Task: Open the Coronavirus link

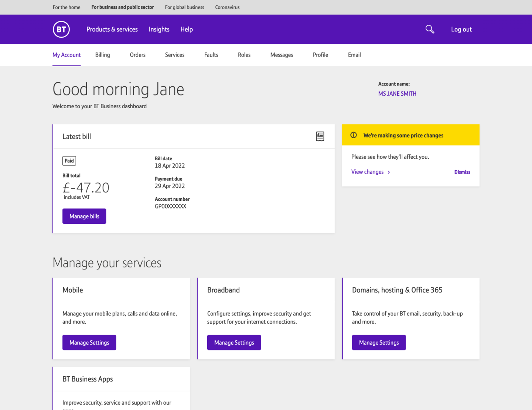Action: pyautogui.click(x=227, y=7)
